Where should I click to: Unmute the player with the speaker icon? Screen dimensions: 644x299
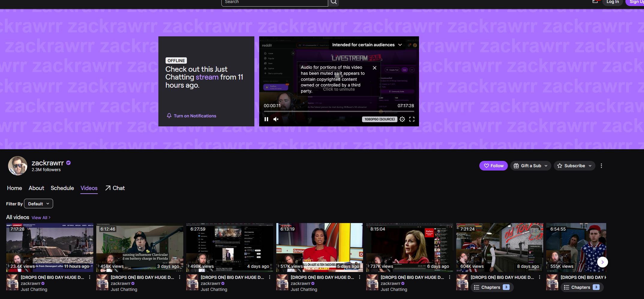coord(276,119)
